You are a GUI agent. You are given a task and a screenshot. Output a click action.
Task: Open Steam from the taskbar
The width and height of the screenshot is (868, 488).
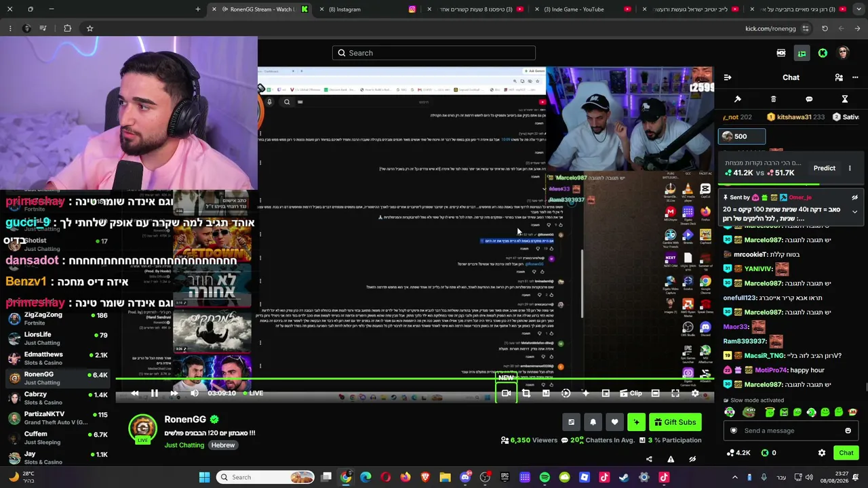click(624, 477)
